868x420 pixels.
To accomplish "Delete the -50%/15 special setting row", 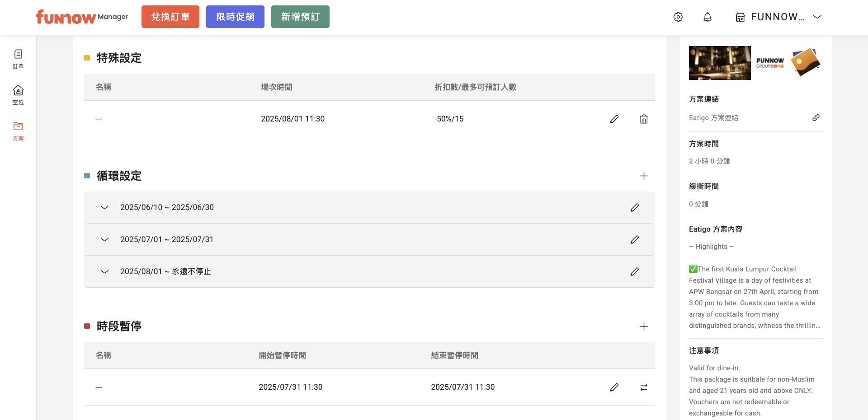I will point(644,119).
